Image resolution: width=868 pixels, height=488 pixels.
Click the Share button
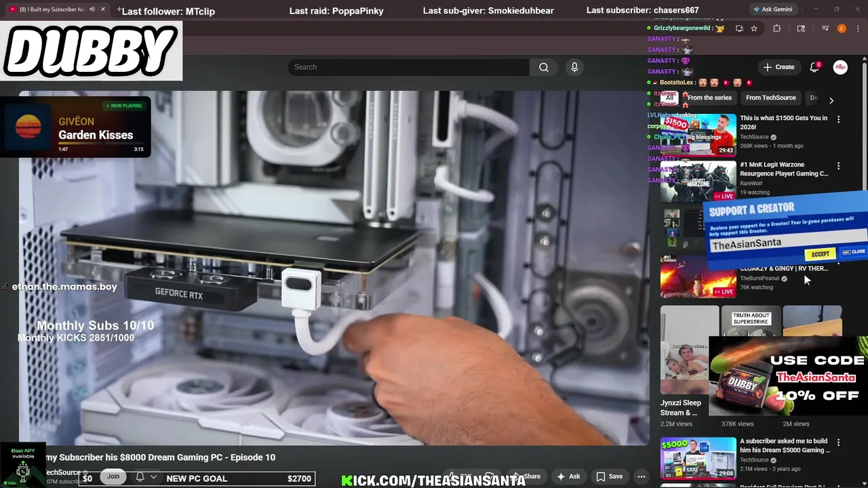(526, 476)
